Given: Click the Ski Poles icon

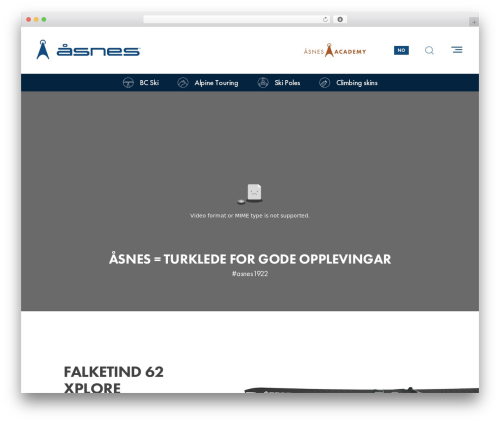Looking at the screenshot, I should 263,82.
